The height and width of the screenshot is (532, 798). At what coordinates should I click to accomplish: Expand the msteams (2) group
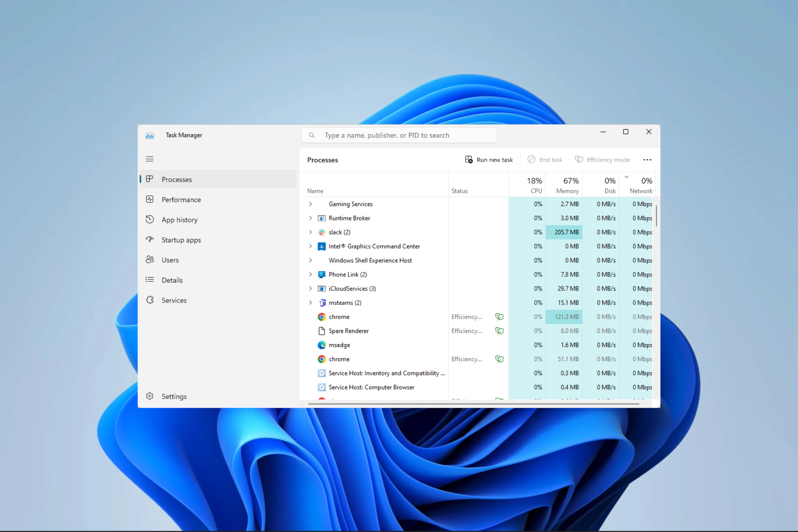point(310,303)
